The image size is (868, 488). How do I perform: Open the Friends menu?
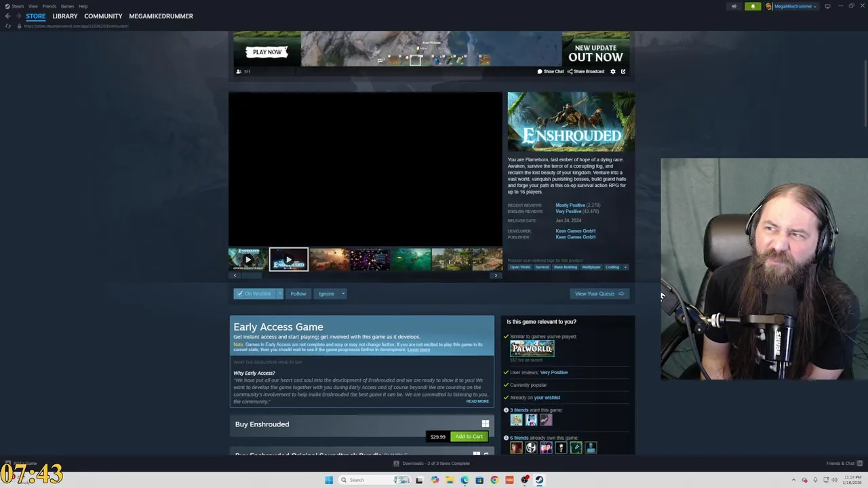click(50, 6)
